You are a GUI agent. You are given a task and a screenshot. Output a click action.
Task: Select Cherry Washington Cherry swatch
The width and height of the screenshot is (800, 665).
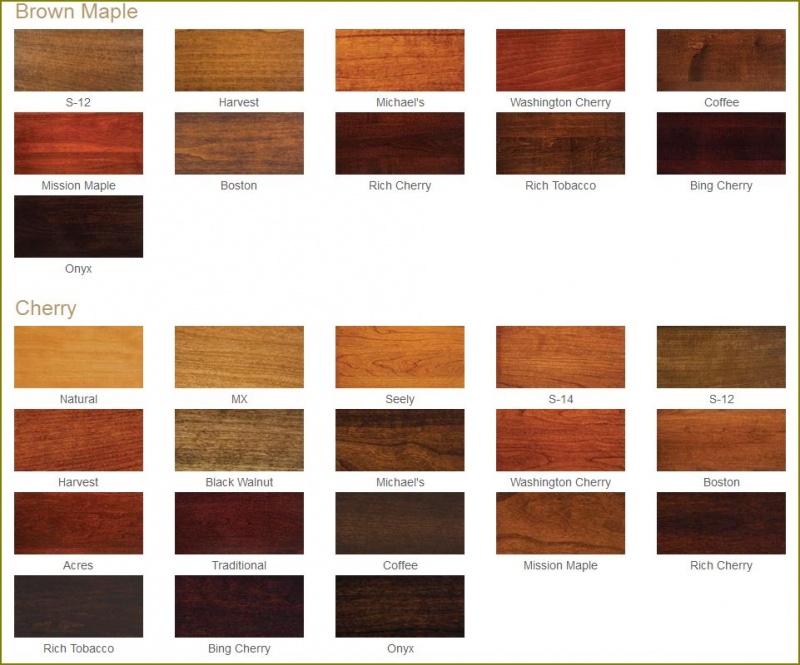point(560,440)
